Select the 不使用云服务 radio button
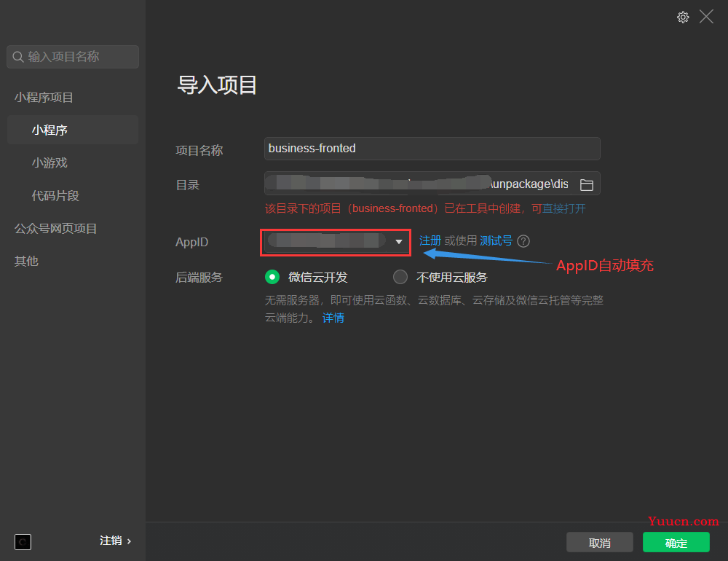The height and width of the screenshot is (561, 728). point(400,277)
